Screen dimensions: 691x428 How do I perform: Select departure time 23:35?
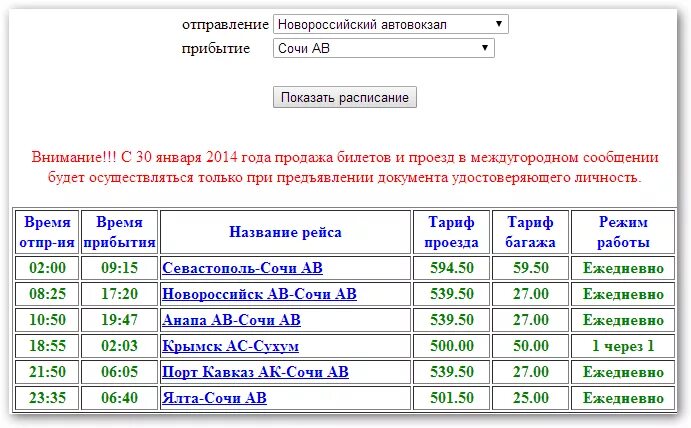47,398
